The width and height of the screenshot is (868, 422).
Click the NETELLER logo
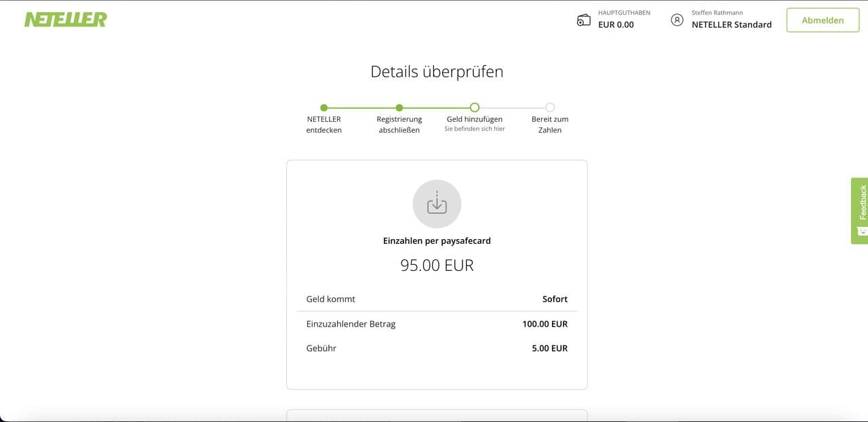click(x=66, y=20)
